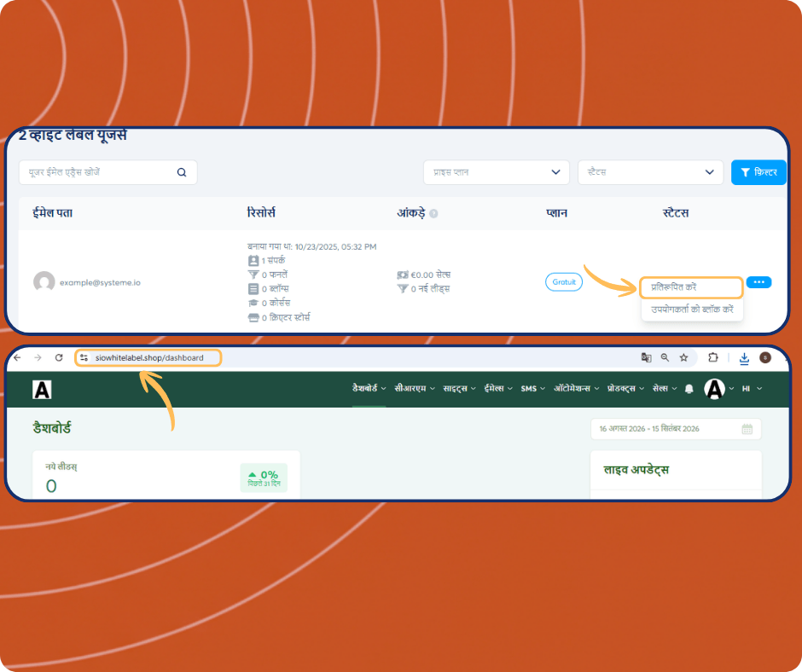802x672 pixels.
Task: Click the contacts icon beside 1 संपर्क
Action: [x=253, y=260]
